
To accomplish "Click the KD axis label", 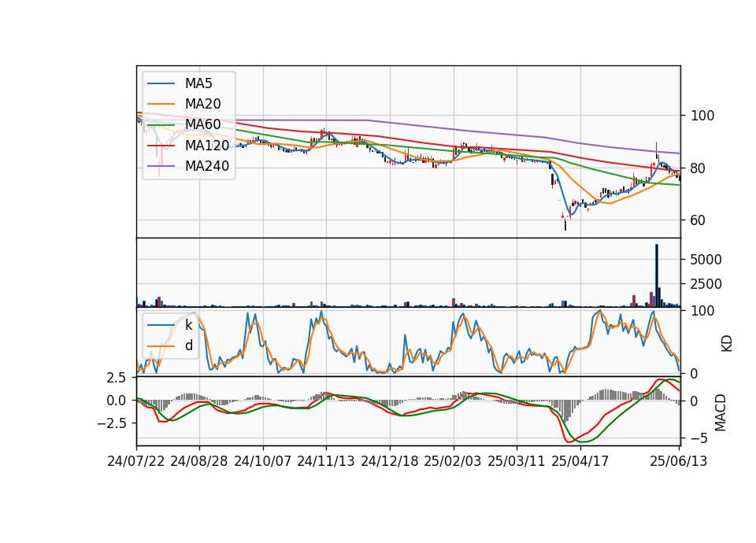I will (x=727, y=343).
